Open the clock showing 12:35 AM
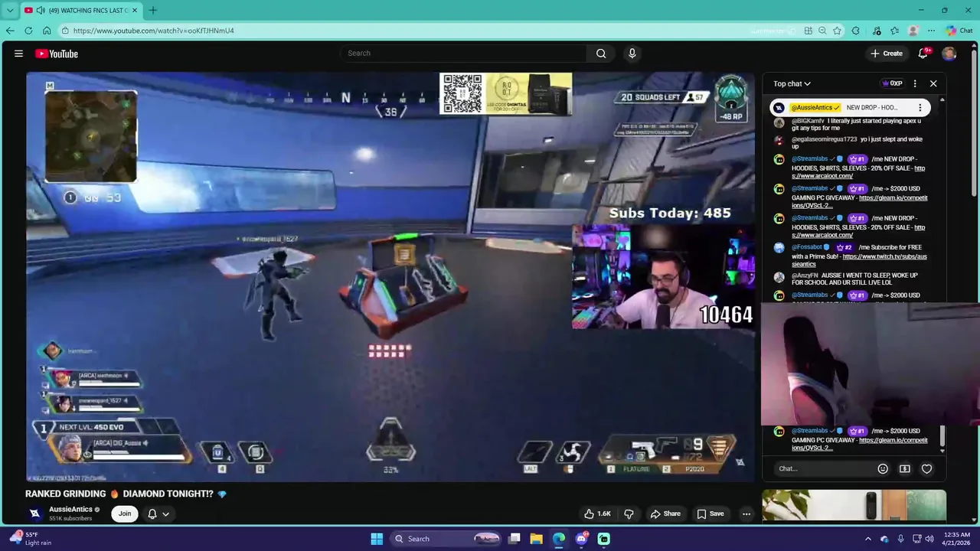980x551 pixels. pyautogui.click(x=956, y=539)
